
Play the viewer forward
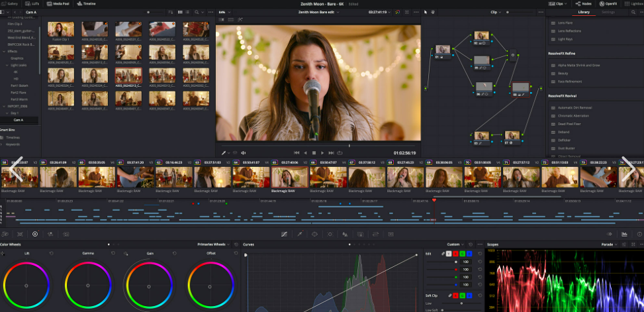coord(322,152)
